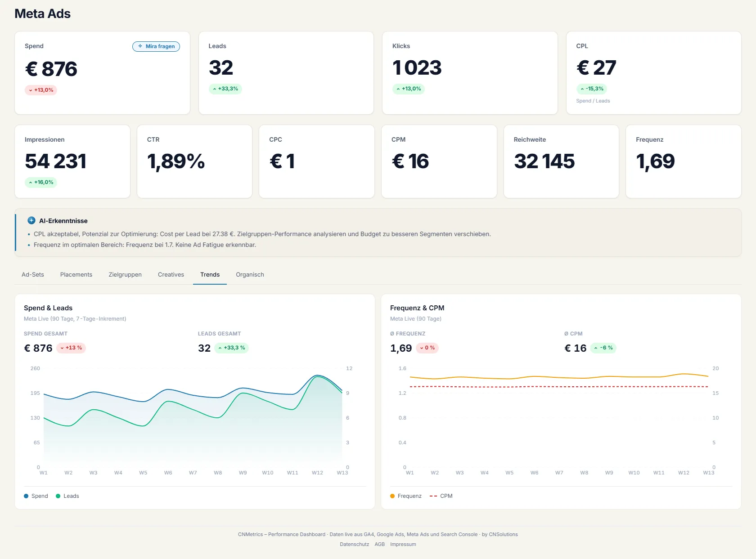Open the Creatives tab
The height and width of the screenshot is (559, 756).
(171, 274)
